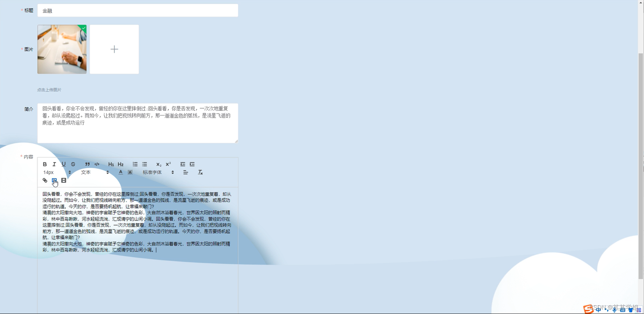Toggle italic formatting
Screen dimensions: 644x314
[54, 164]
